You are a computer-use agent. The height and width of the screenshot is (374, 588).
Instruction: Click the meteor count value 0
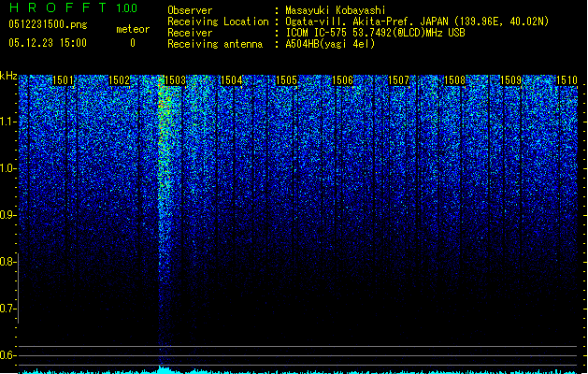tap(133, 43)
